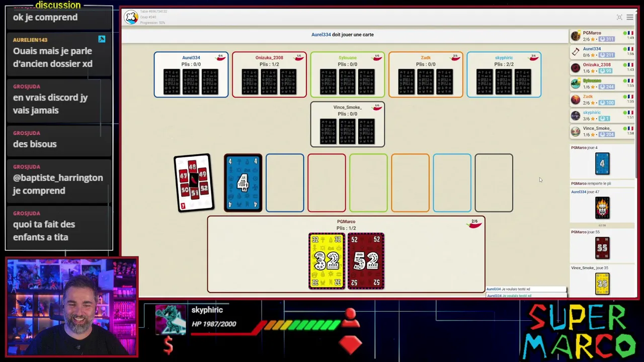Click PGMarco name in the right player list
This screenshot has height=362, width=644.
[x=592, y=33]
